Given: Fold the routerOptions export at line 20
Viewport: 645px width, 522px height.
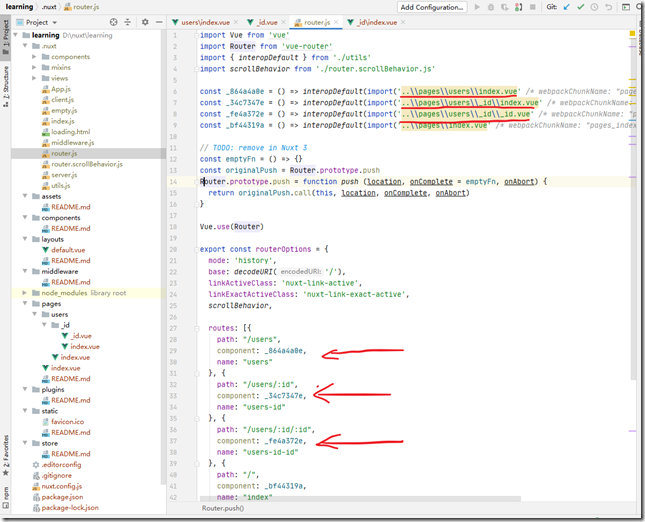Looking at the screenshot, I should pos(197,249).
